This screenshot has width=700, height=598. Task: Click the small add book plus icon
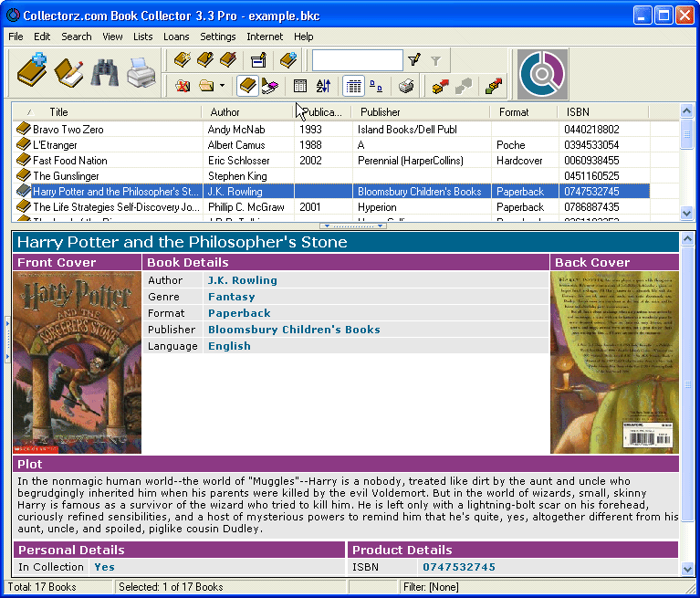(x=288, y=60)
